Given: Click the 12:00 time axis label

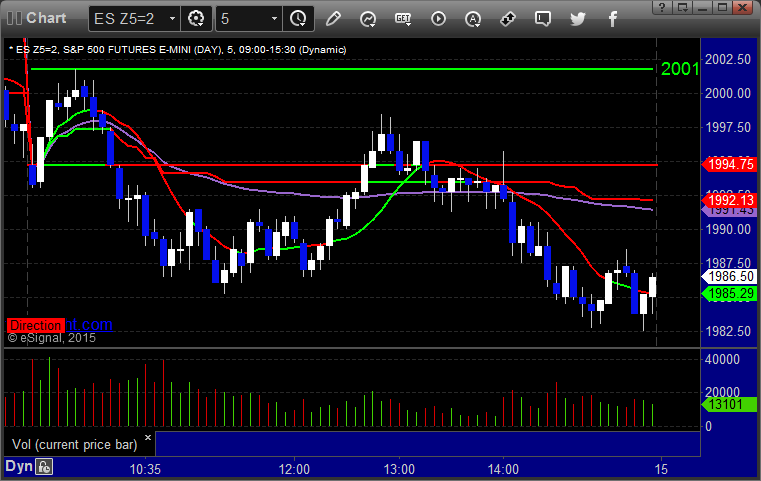Looking at the screenshot, I should click(x=294, y=469).
